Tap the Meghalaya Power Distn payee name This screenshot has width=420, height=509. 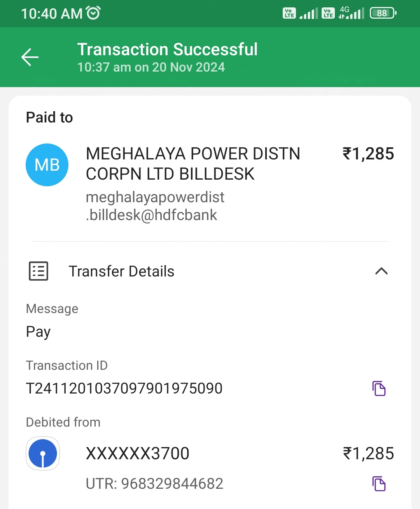(193, 164)
